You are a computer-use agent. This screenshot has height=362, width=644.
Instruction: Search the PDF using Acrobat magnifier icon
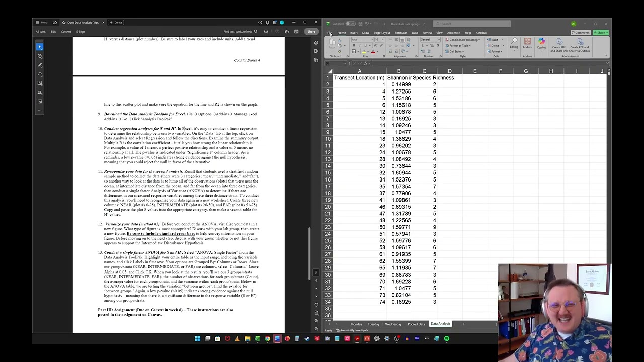tap(256, 32)
